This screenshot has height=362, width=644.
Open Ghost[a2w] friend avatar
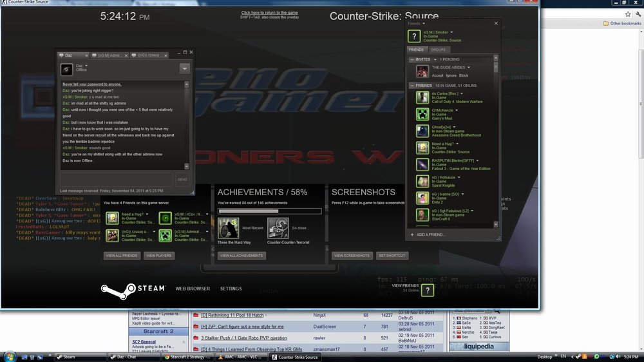click(422, 131)
